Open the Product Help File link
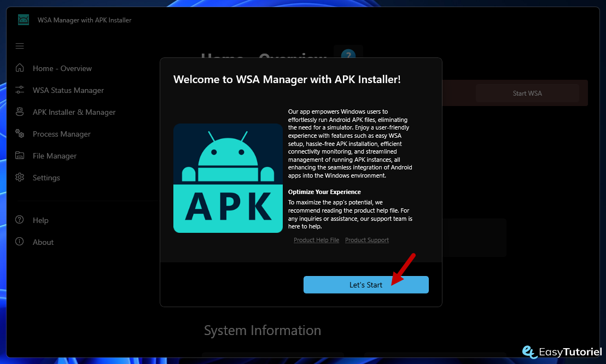The height and width of the screenshot is (364, 606). tap(316, 240)
